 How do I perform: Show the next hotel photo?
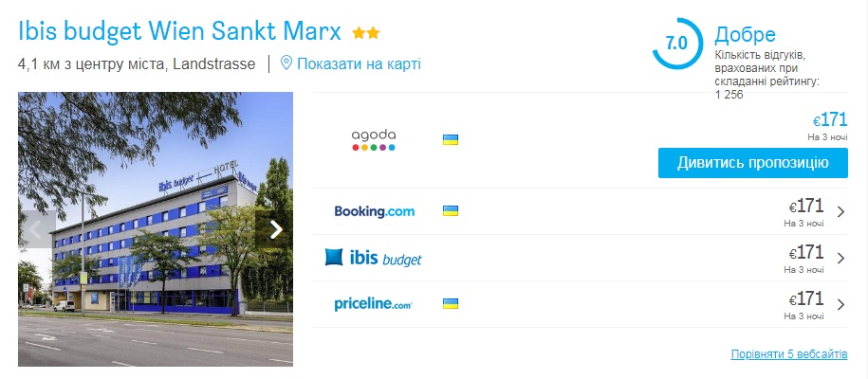275,229
